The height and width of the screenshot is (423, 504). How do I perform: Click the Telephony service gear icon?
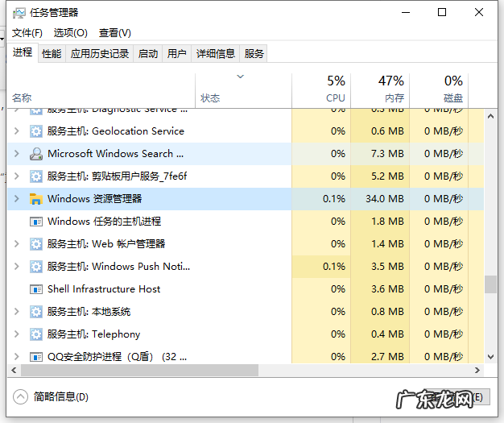pos(36,334)
